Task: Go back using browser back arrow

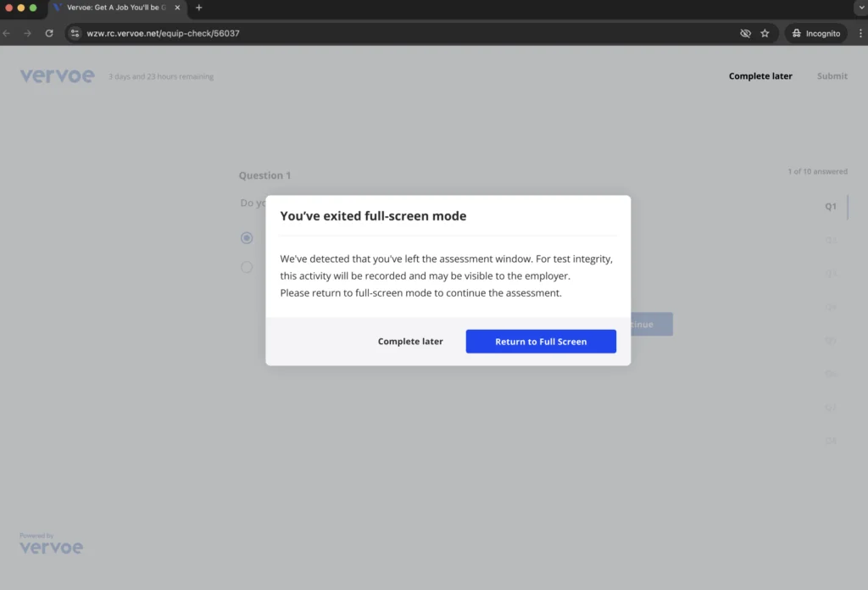Action: coord(7,33)
